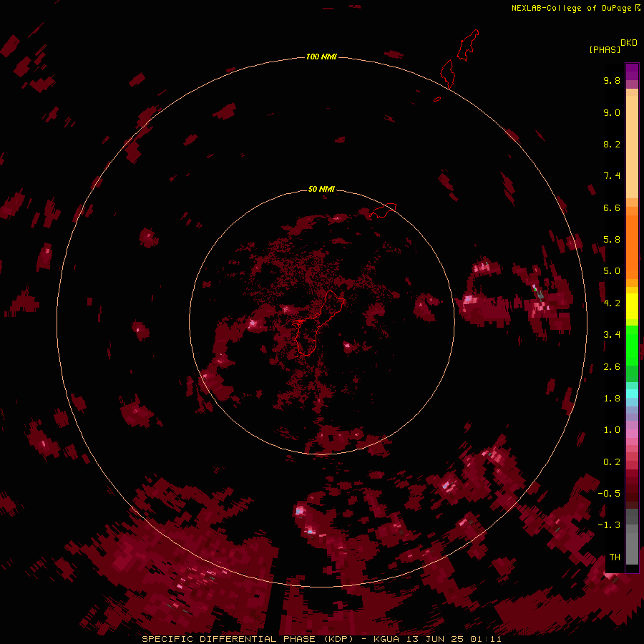Click the 0.2 value on the color scale
Screen dimensions: 644x644
pos(612,462)
